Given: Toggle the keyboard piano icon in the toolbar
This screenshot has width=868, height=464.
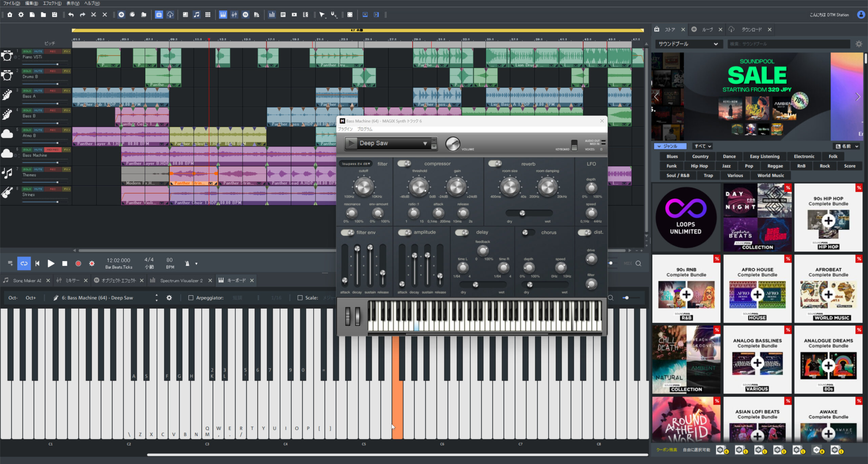Looking at the screenshot, I should tap(223, 15).
